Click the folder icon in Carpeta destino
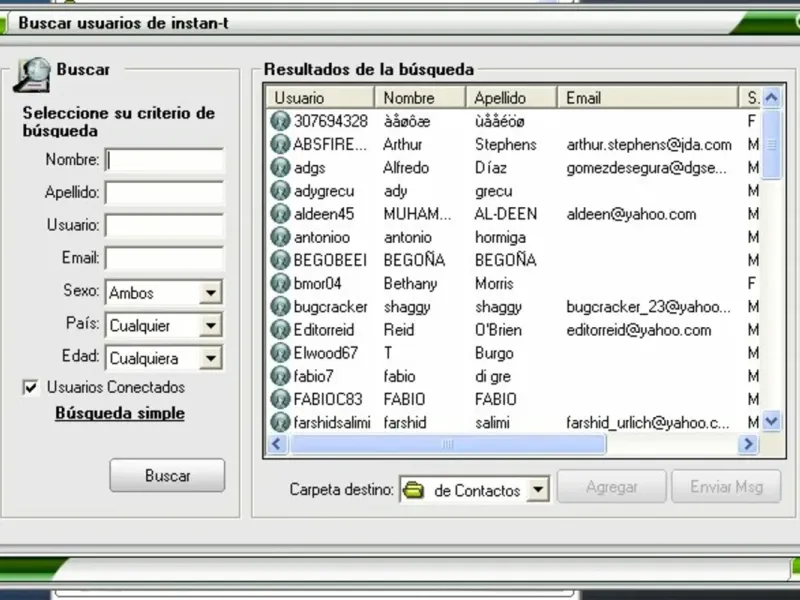Viewport: 800px width, 600px height. coord(413,490)
